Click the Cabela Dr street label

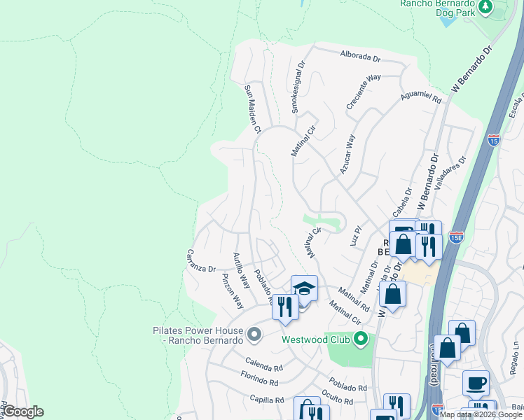(x=402, y=202)
